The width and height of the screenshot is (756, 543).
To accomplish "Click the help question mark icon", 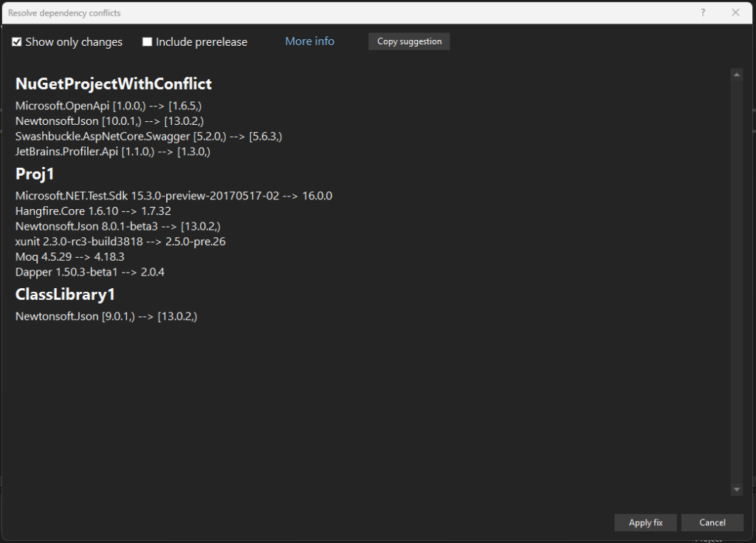I will 702,13.
